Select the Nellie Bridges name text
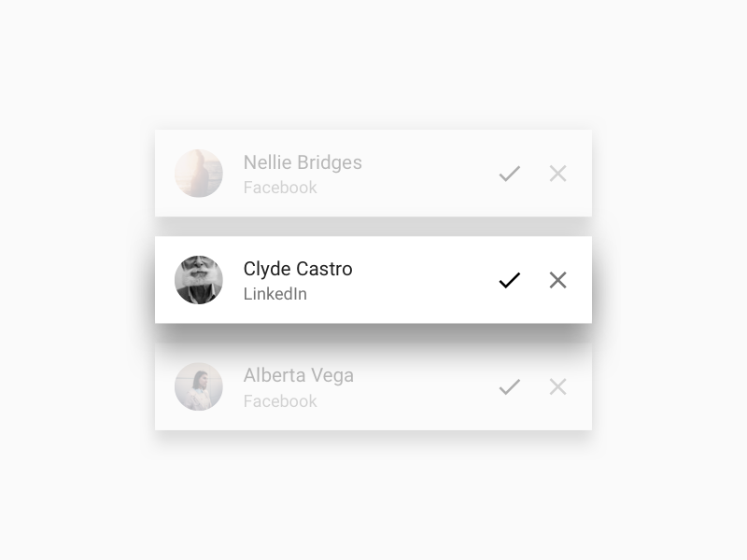Screen dimensions: 747x560 pyautogui.click(x=303, y=162)
